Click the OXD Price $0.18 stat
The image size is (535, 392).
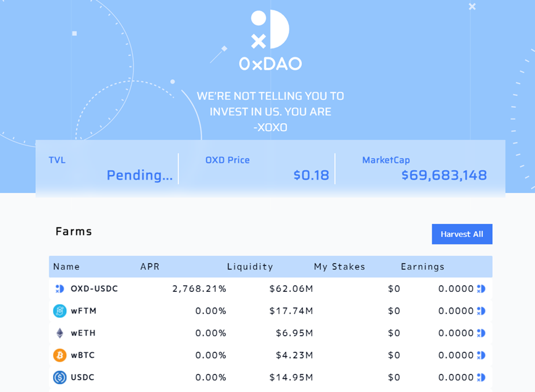tap(311, 175)
